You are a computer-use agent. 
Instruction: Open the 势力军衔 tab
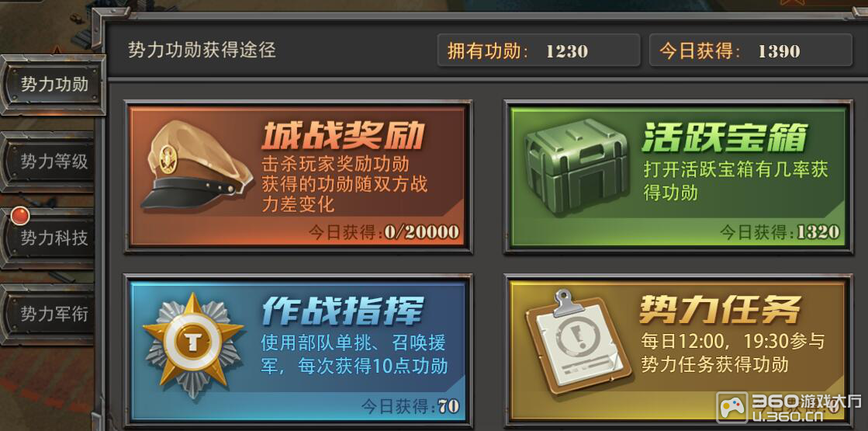click(x=54, y=314)
